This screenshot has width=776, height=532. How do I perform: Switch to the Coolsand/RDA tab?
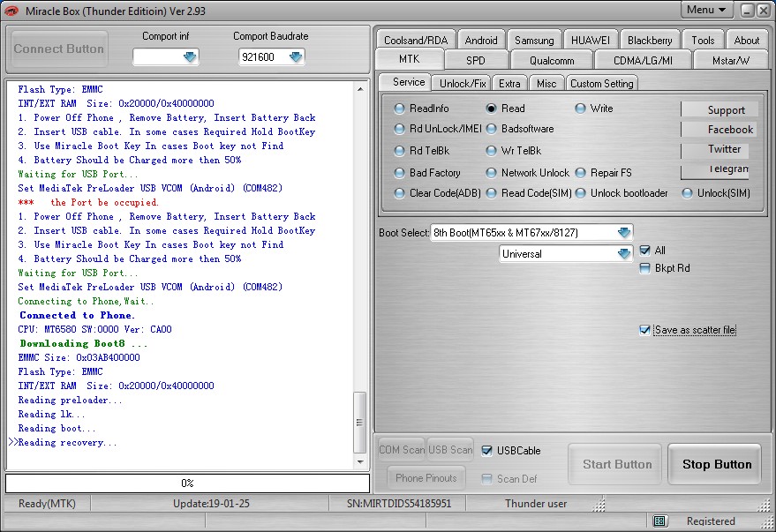click(416, 40)
